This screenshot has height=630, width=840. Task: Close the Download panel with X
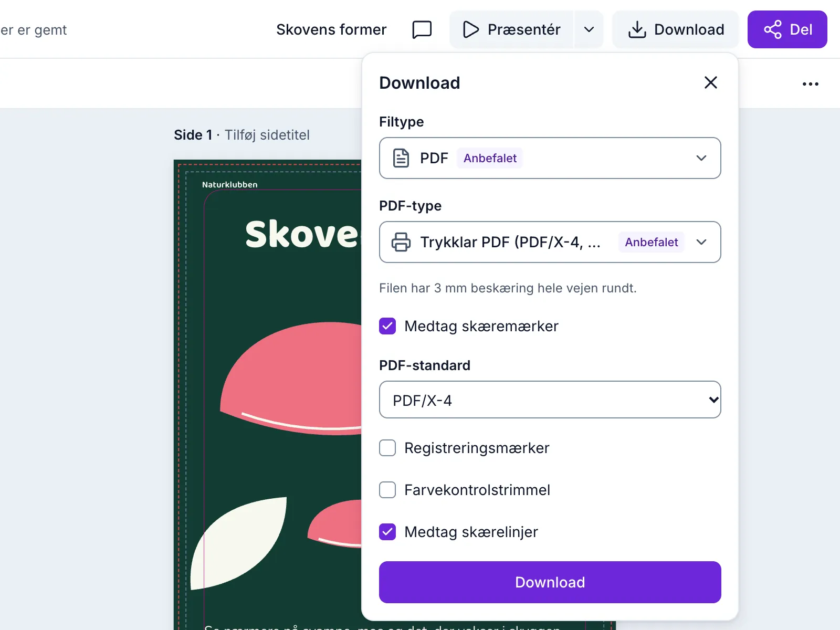(x=711, y=82)
